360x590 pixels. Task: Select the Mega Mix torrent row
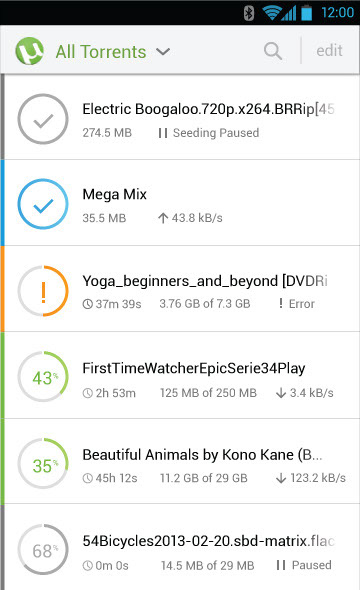[181, 203]
